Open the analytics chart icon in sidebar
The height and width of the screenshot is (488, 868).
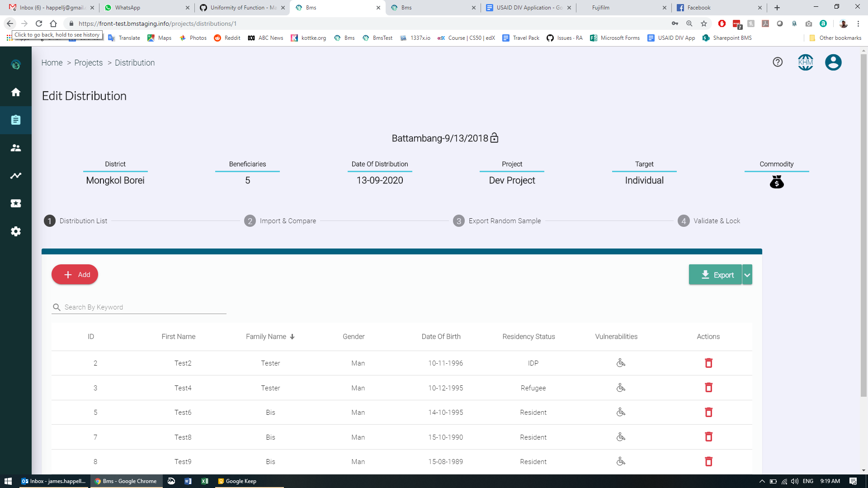(x=16, y=176)
